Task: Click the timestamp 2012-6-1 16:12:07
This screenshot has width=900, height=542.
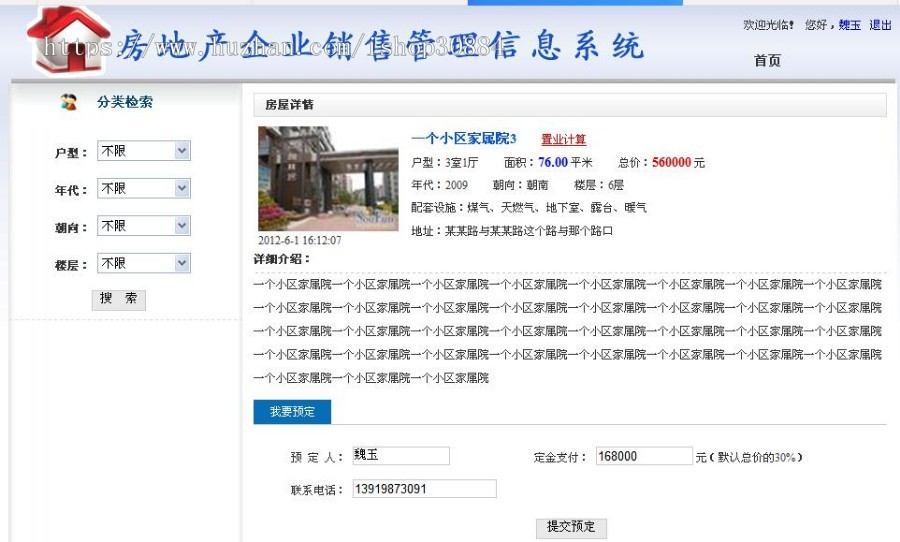Action: click(x=300, y=240)
